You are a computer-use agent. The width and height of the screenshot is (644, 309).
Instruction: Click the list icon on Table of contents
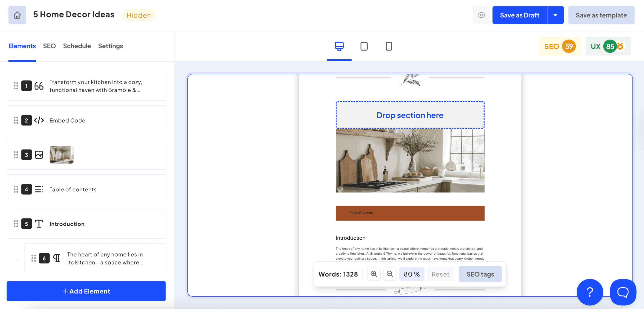39,189
